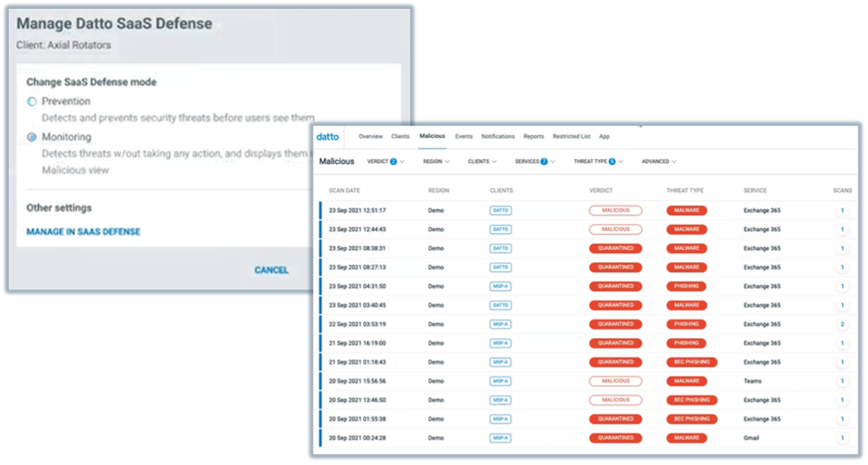
Task: Open the Events tab
Action: 464,136
